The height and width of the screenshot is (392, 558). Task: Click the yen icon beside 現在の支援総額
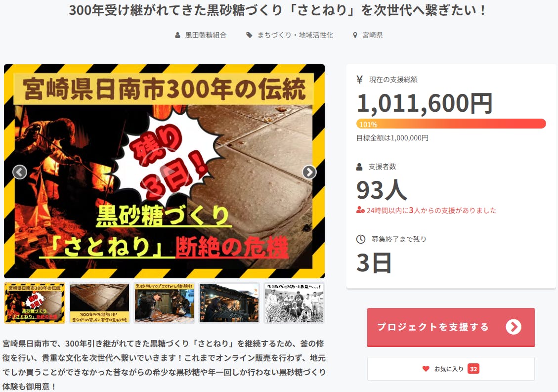pyautogui.click(x=359, y=80)
